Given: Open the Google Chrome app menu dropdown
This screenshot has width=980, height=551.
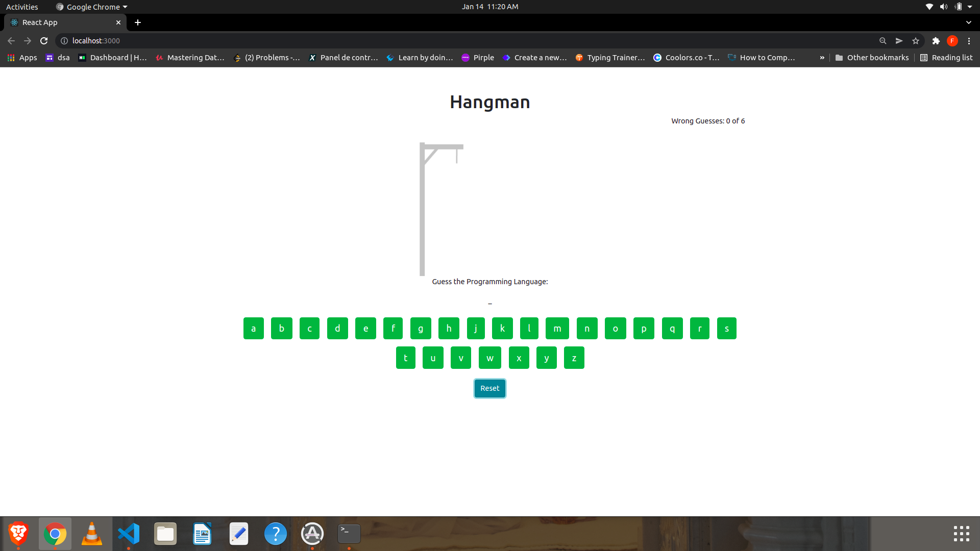Looking at the screenshot, I should (92, 7).
